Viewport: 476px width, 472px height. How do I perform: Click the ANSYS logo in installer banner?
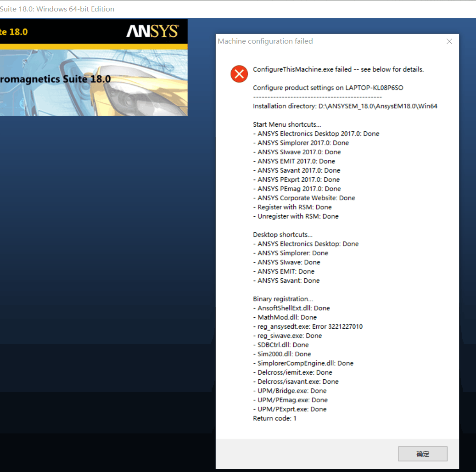pos(152,31)
